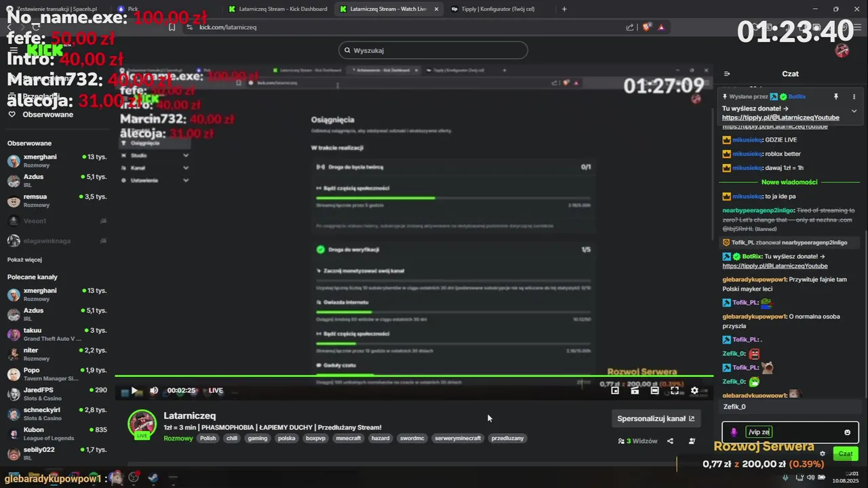Open viewers list '3 Widzów'
Image resolution: width=868 pixels, height=488 pixels.
(637, 441)
